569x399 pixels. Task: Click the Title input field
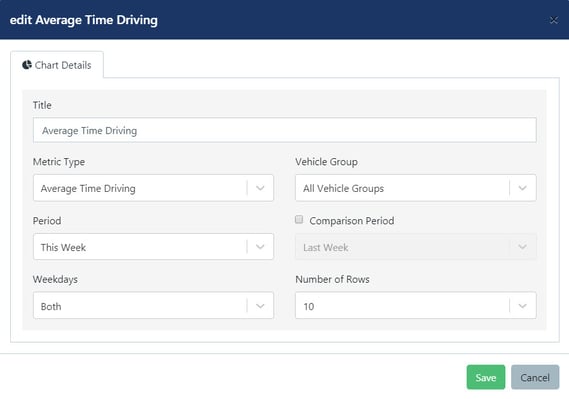pos(284,130)
